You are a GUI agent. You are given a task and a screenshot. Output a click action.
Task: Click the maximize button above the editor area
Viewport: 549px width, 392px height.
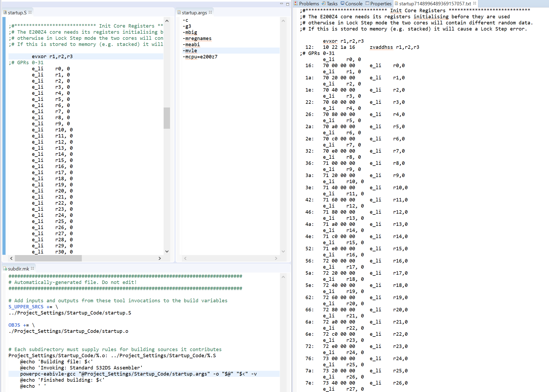point(287,4)
